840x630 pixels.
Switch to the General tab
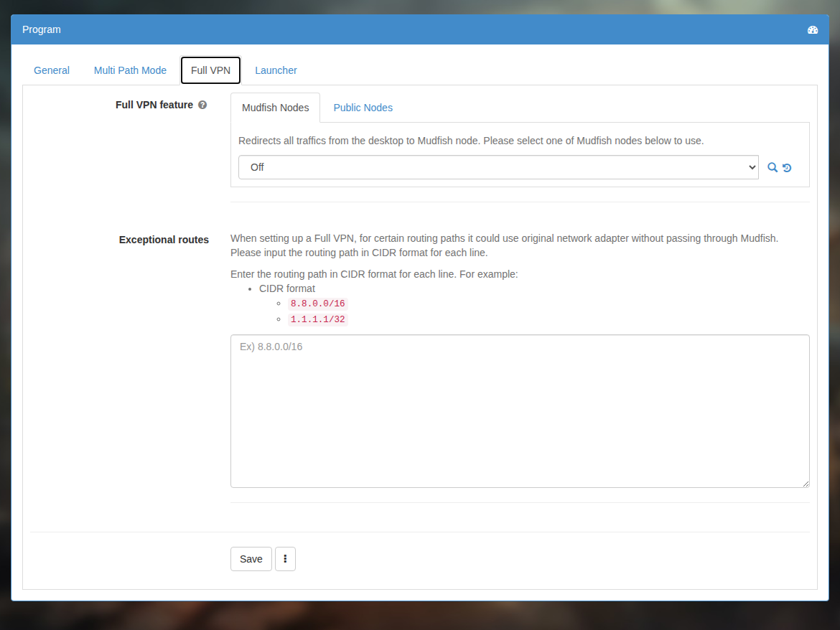52,70
